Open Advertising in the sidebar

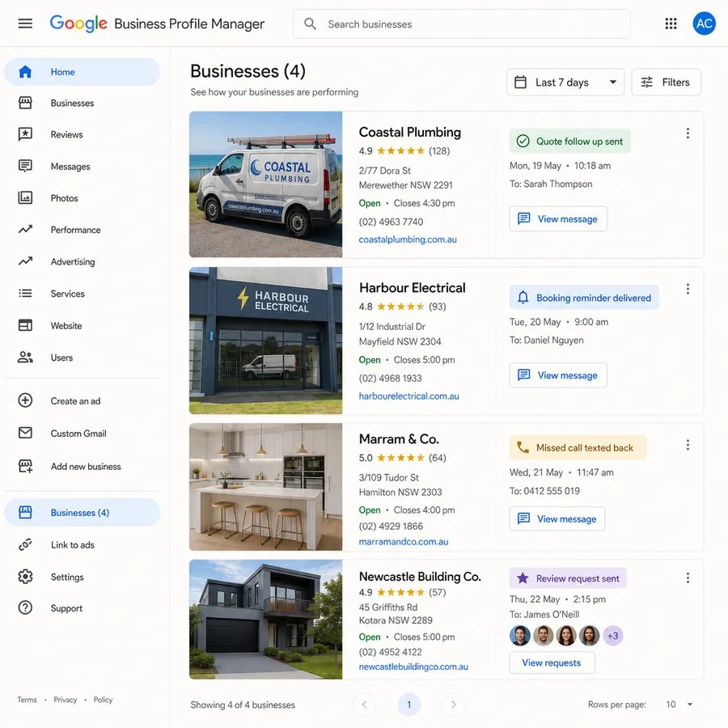[73, 262]
